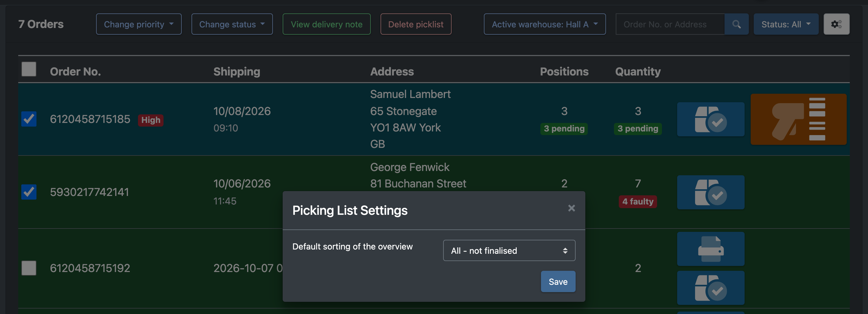Click the High priority badge
The width and height of the screenshot is (868, 314).
click(151, 120)
